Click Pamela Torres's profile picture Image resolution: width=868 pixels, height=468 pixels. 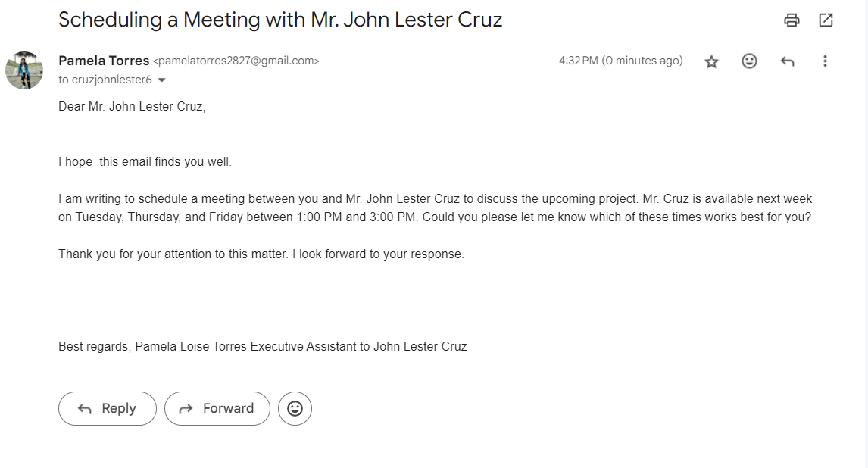(24, 70)
